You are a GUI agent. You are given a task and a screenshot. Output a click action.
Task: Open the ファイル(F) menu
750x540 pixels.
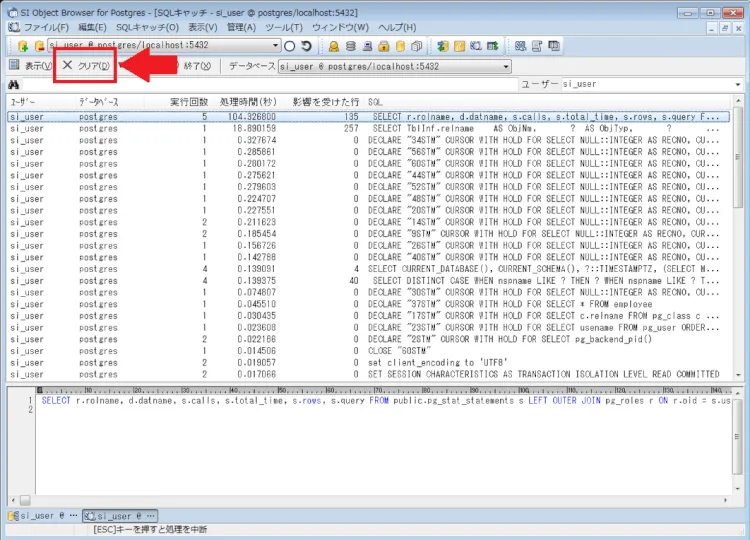click(46, 27)
